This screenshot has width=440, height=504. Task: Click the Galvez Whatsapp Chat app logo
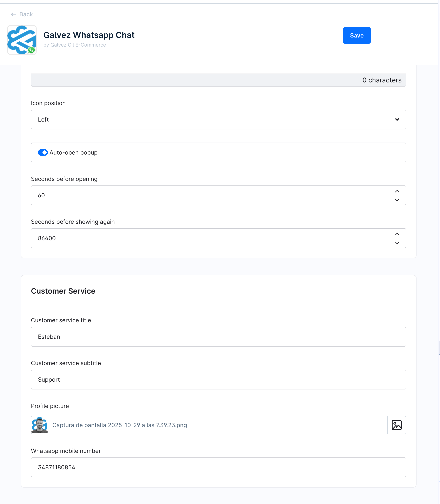[x=22, y=40]
